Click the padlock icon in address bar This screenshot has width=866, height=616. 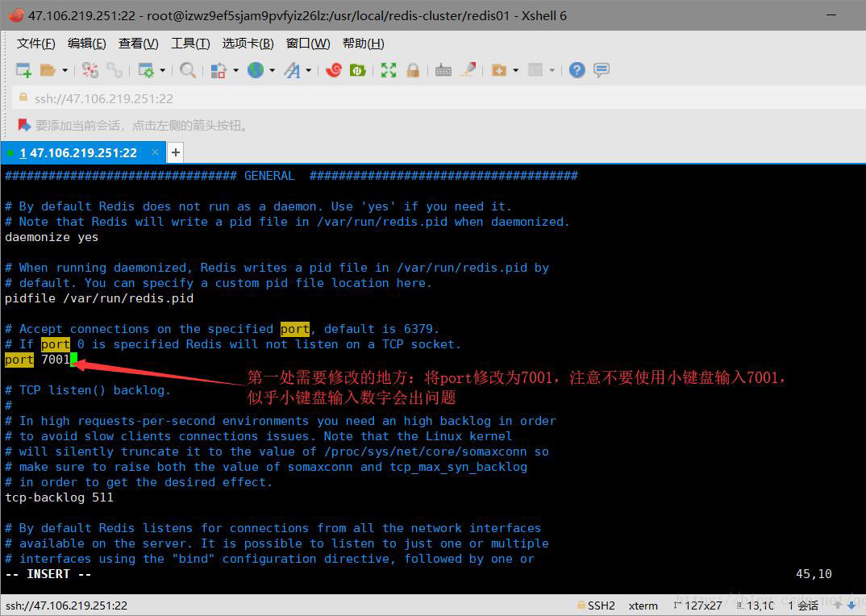click(23, 98)
